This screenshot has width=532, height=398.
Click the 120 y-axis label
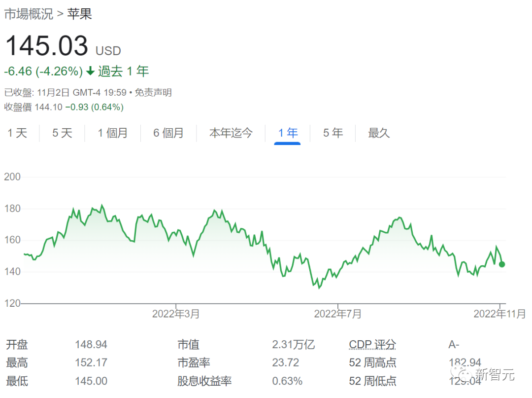point(12,303)
